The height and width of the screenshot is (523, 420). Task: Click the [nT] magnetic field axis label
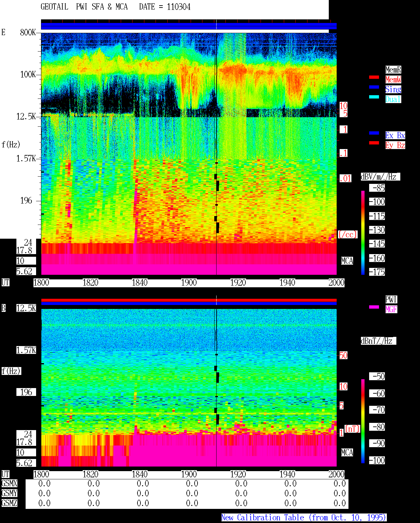(x=352, y=429)
